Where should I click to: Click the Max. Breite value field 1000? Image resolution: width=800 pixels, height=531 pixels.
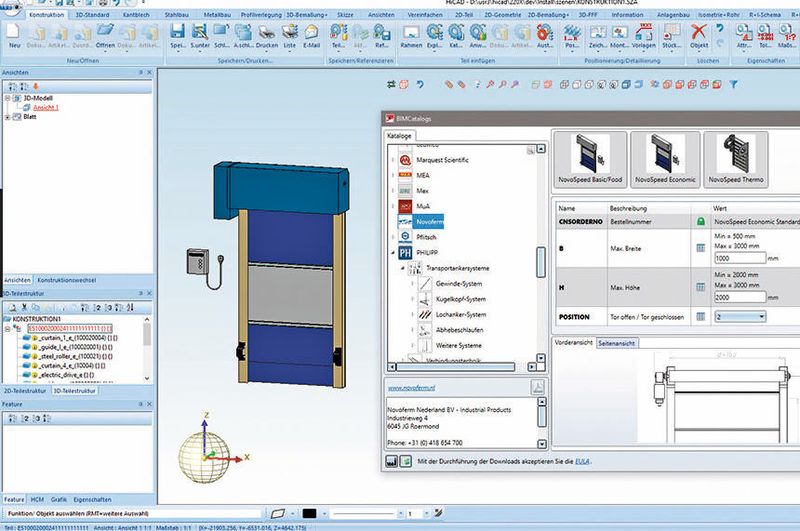click(740, 258)
